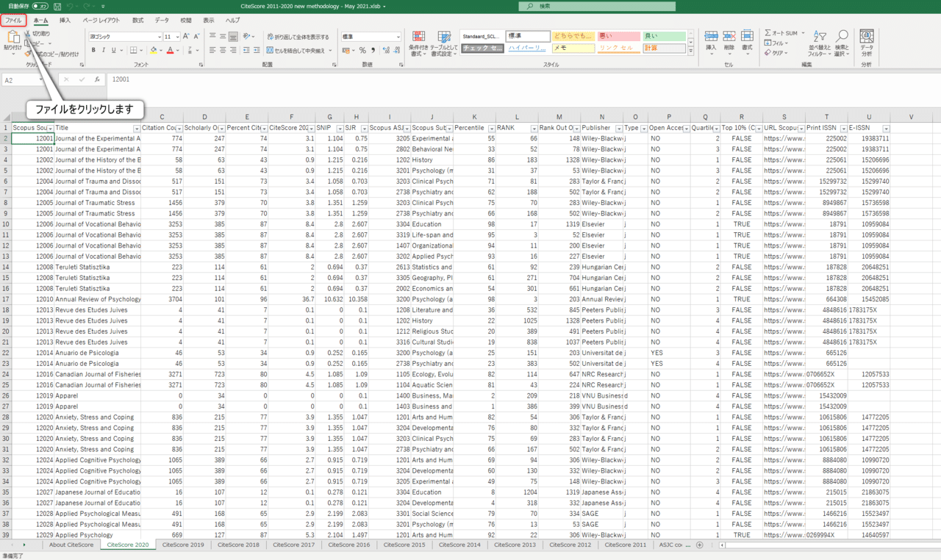Click the bottom align icon

click(x=233, y=36)
